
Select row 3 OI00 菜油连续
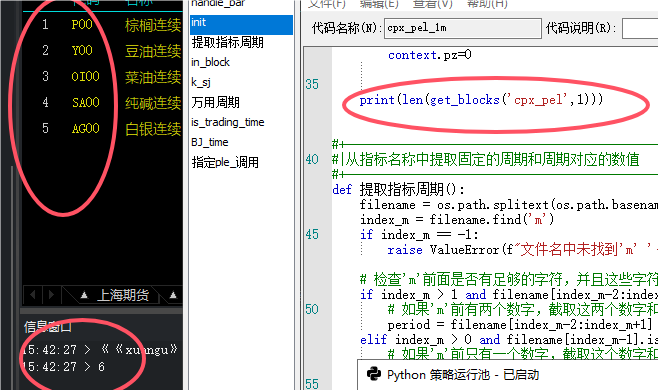point(103,77)
